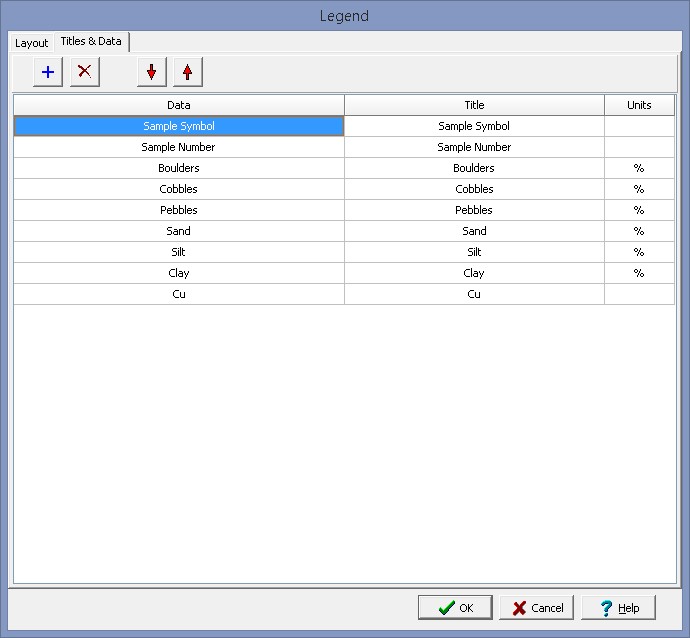Click the red X delete row icon
The image size is (690, 638).
pos(85,72)
